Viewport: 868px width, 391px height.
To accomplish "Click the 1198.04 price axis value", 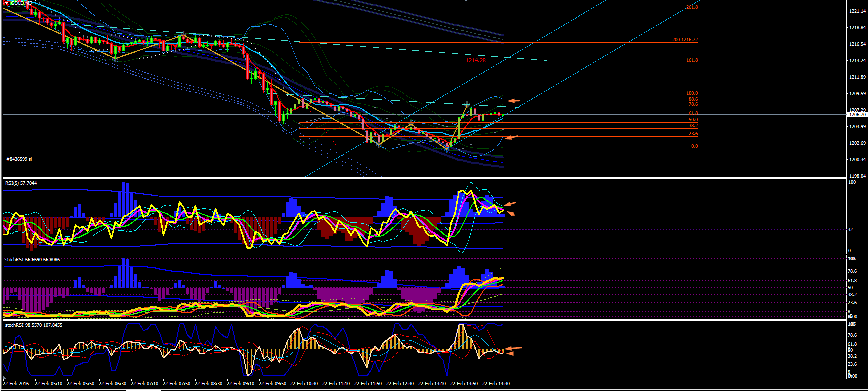I will pos(857,176).
